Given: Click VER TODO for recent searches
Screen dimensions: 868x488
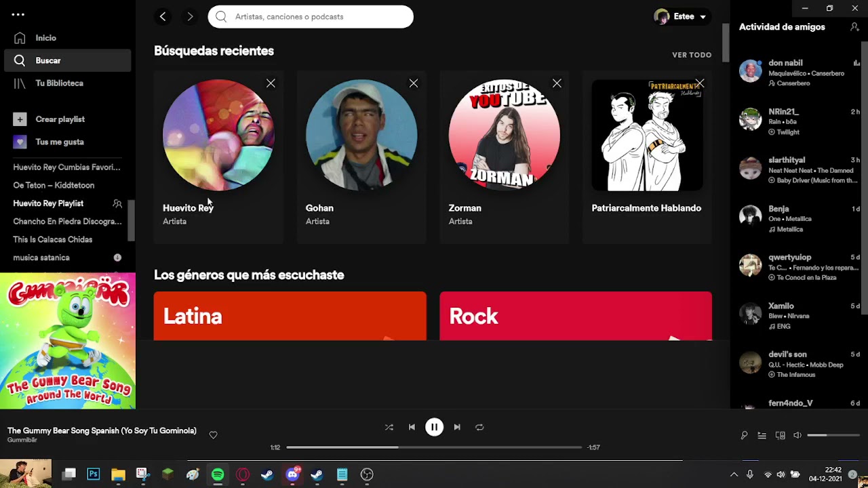Looking at the screenshot, I should pos(692,55).
